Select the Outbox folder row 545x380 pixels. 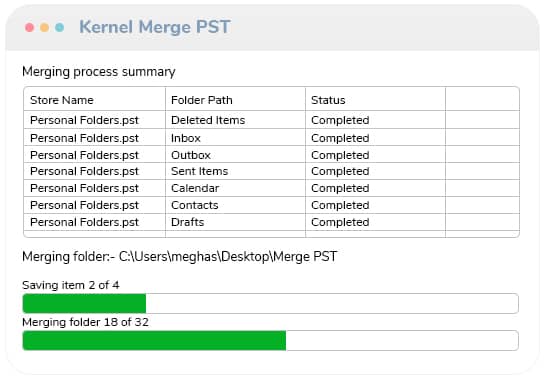pyautogui.click(x=271, y=155)
